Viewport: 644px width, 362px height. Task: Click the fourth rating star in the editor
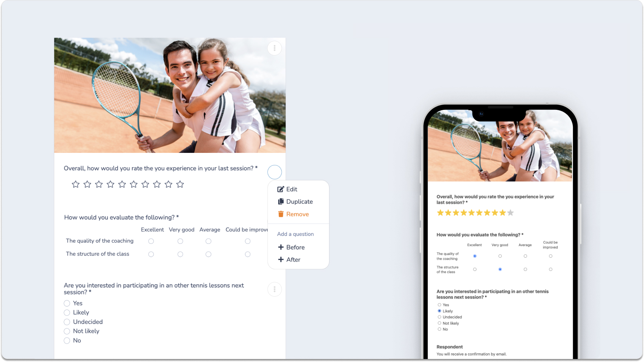tap(110, 184)
